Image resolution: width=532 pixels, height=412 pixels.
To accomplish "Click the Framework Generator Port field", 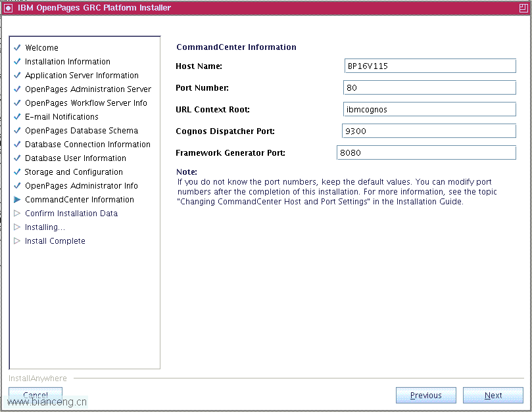I will pos(426,152).
